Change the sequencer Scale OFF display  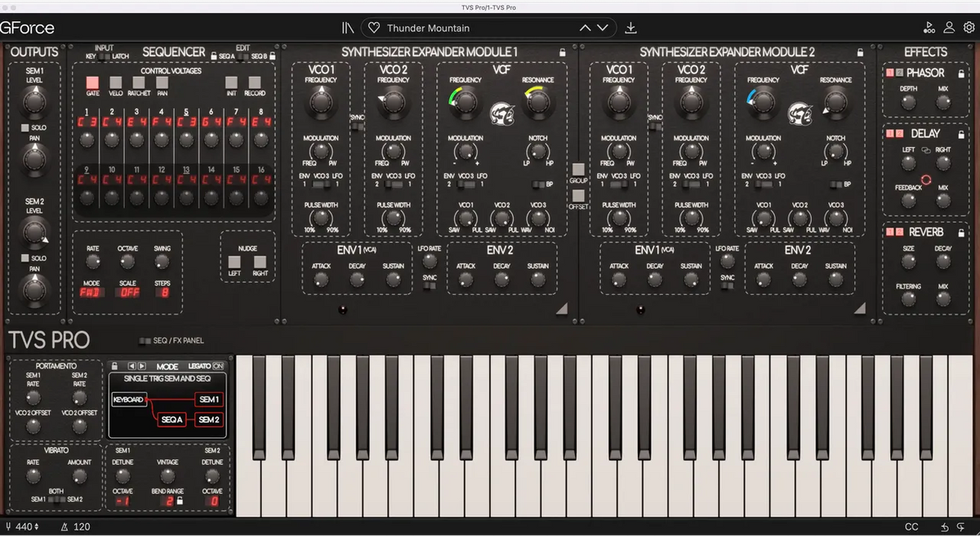click(x=127, y=291)
